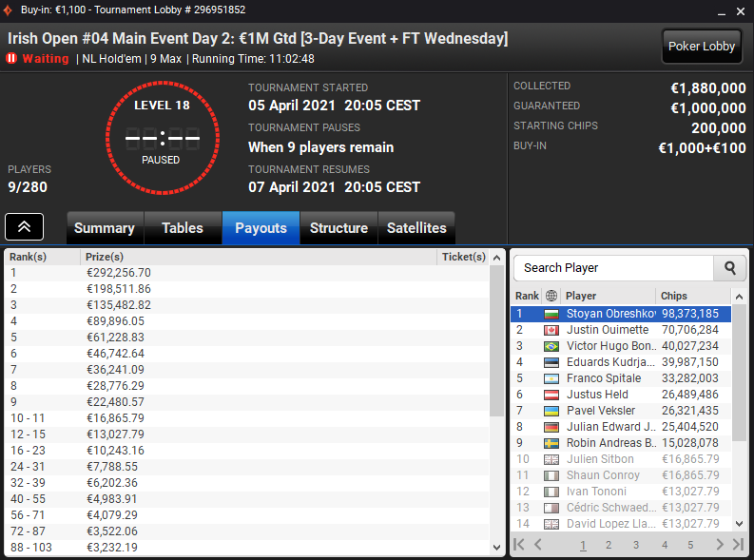Jump to last page of player list
This screenshot has width=754, height=560.
[738, 545]
